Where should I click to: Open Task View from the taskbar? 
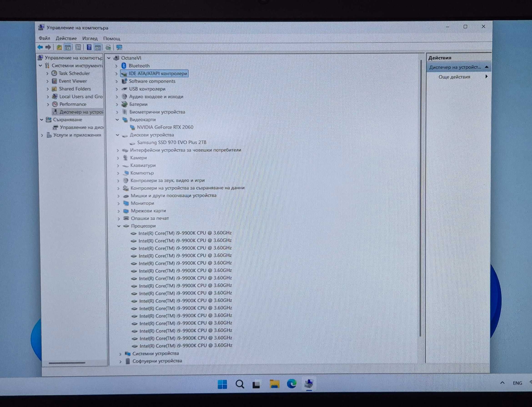pos(256,385)
